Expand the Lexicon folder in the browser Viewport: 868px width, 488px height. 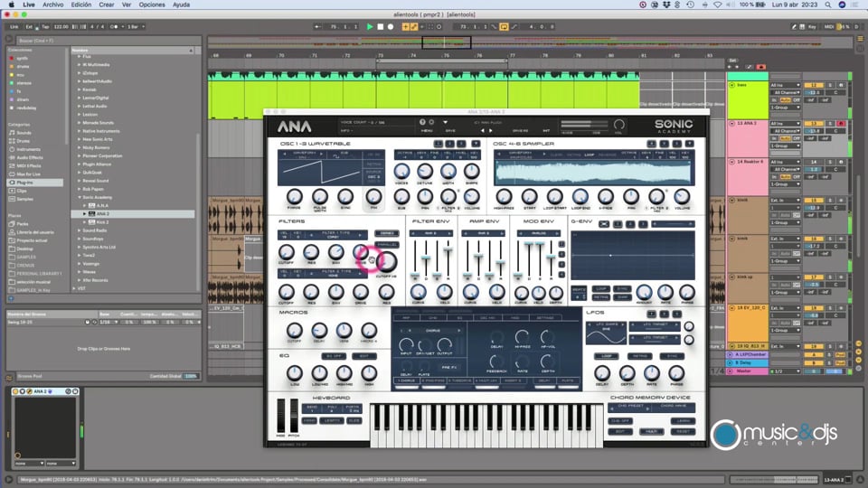(x=80, y=115)
